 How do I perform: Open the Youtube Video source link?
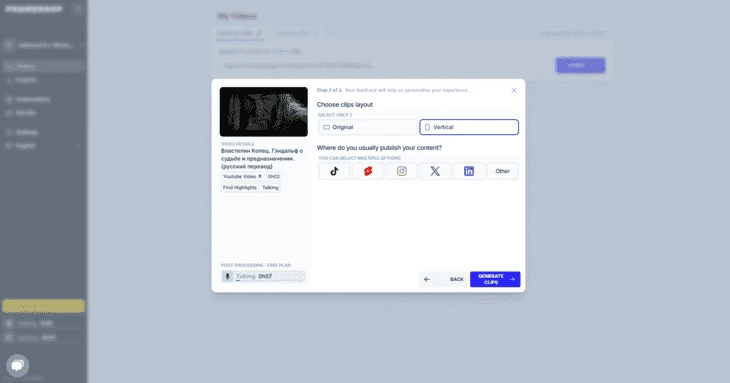(x=242, y=176)
